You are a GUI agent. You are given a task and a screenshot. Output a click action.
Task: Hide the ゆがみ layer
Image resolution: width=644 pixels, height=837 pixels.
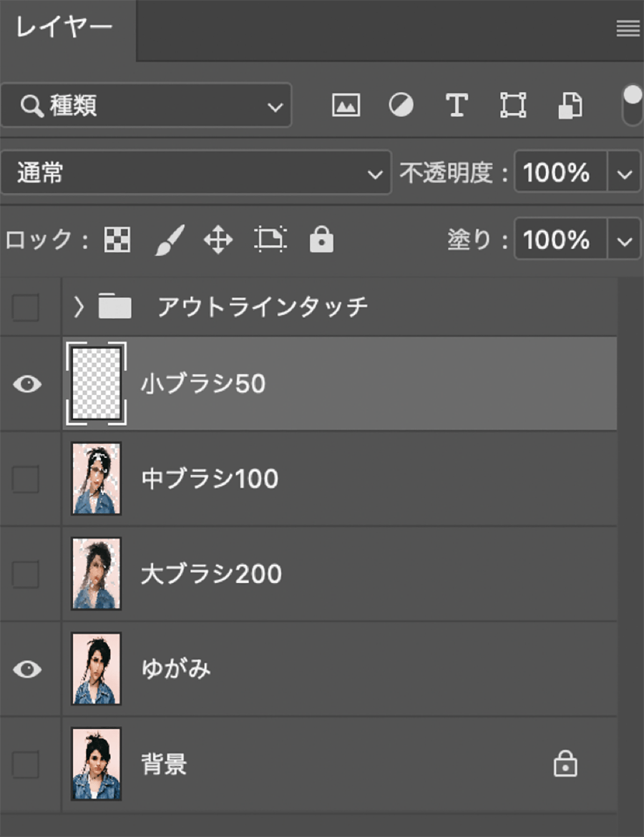[x=26, y=669]
